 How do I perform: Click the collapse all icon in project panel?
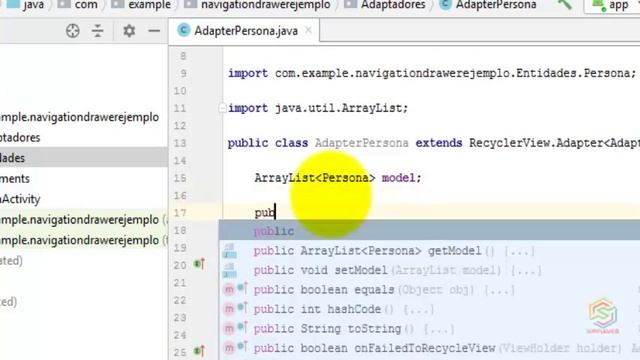(98, 31)
